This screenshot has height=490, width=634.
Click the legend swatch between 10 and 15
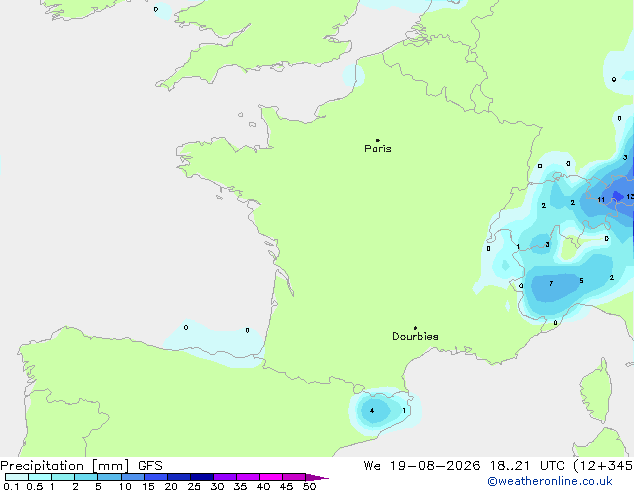[132, 477]
